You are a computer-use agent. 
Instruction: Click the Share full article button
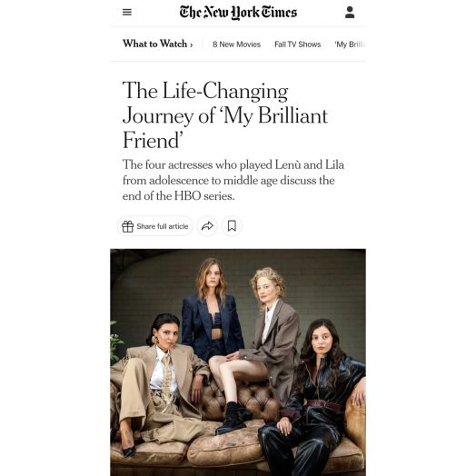(x=155, y=226)
